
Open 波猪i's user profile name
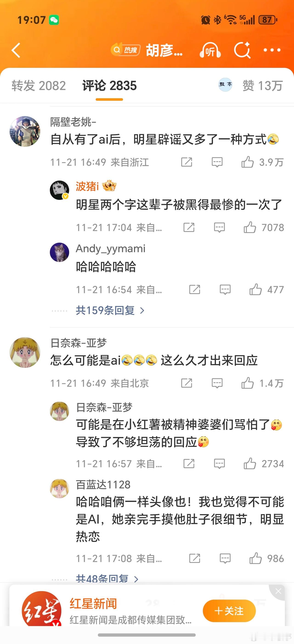click(87, 186)
